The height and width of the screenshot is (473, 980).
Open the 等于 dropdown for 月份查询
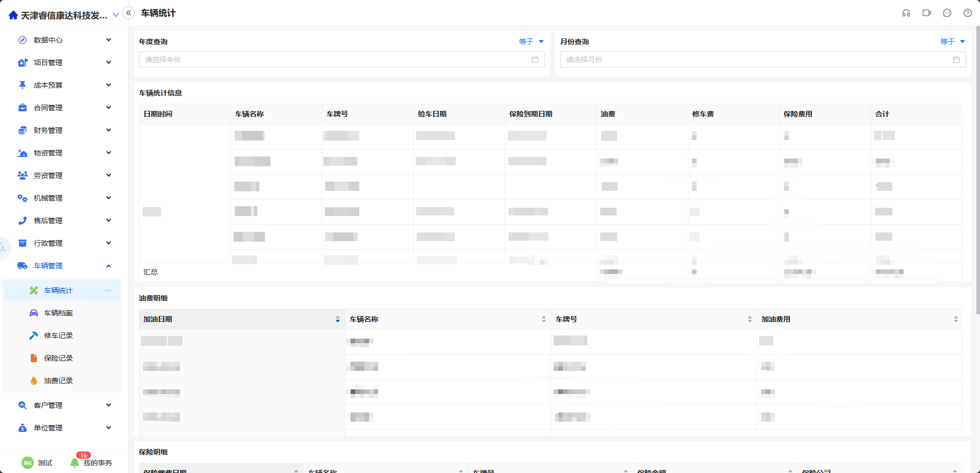click(952, 42)
